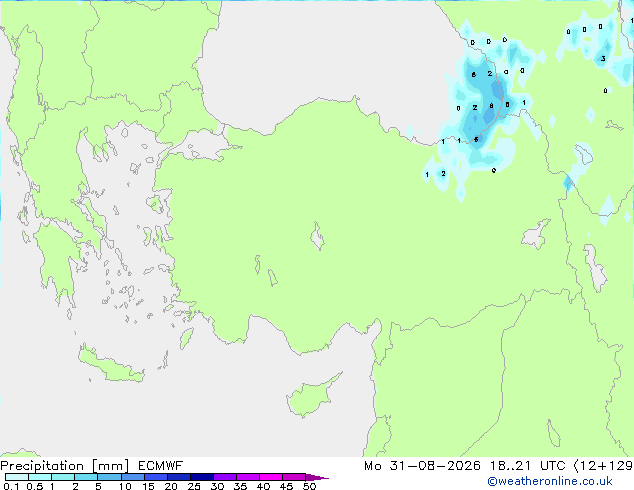Click the "ECMWF" model label
The width and height of the screenshot is (634, 490).
[x=160, y=466]
